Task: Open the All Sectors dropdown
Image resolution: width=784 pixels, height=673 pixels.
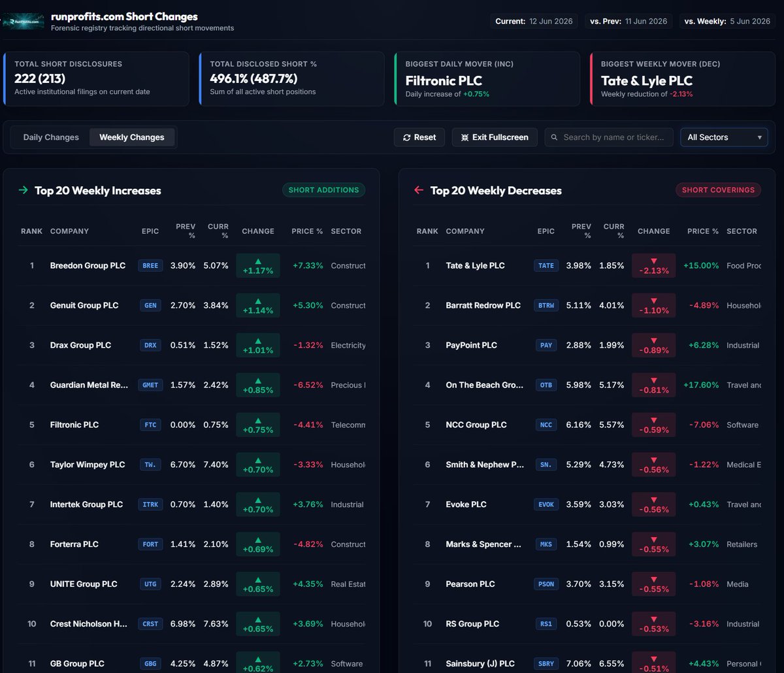Action: tap(724, 137)
